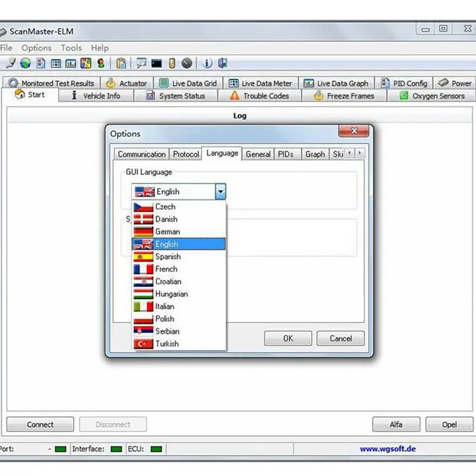Choose Croatian from the language list
The width and height of the screenshot is (476, 476).
[179, 281]
